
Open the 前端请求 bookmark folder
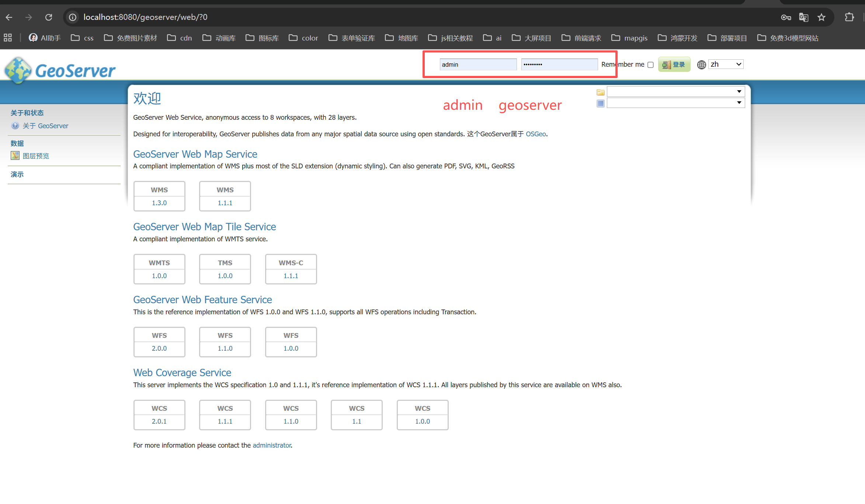581,38
